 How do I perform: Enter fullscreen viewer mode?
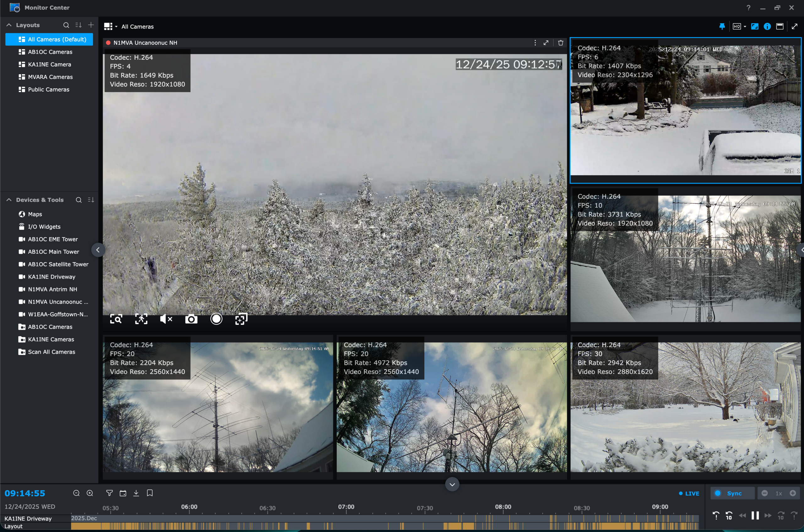(794, 26)
